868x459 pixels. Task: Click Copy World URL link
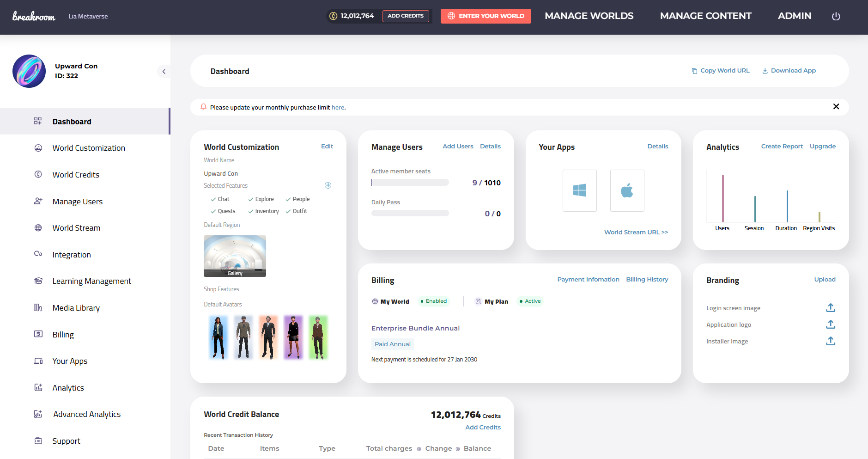point(721,71)
